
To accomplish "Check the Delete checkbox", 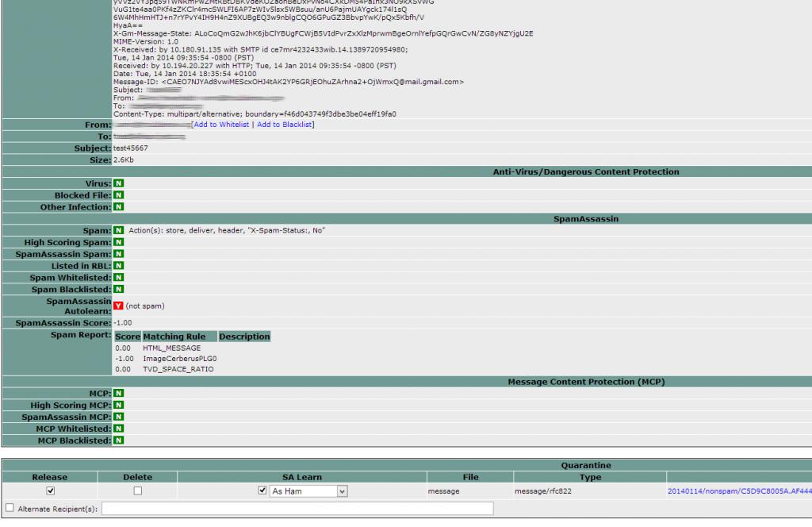I will pyautogui.click(x=136, y=491).
